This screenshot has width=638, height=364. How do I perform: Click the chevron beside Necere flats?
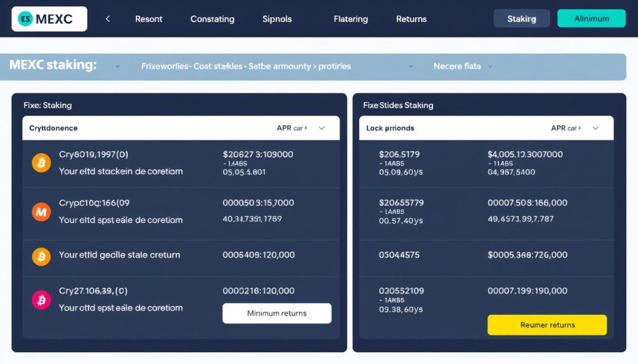[491, 67]
